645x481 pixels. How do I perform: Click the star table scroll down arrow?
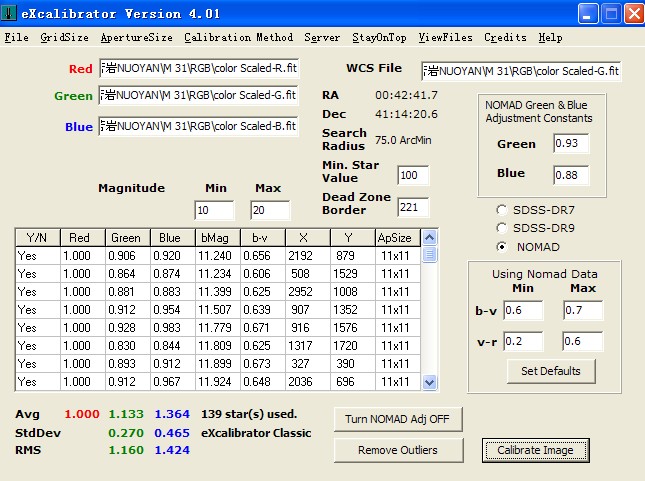click(429, 383)
